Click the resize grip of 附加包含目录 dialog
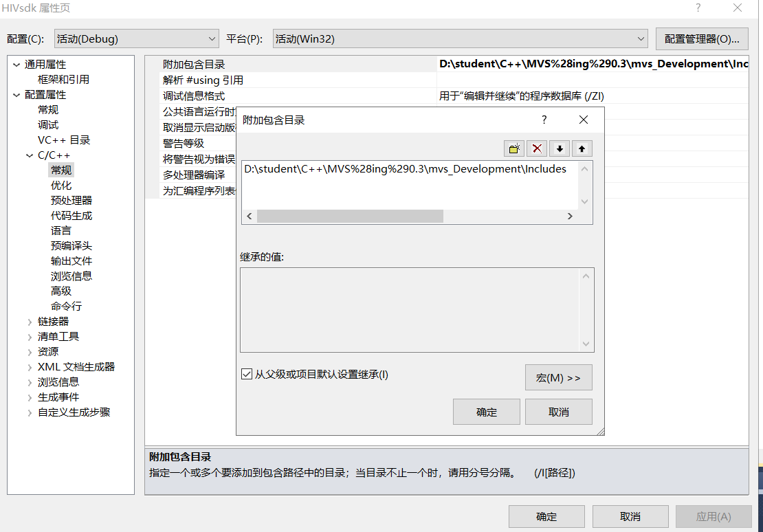This screenshot has height=532, width=763. (x=600, y=431)
